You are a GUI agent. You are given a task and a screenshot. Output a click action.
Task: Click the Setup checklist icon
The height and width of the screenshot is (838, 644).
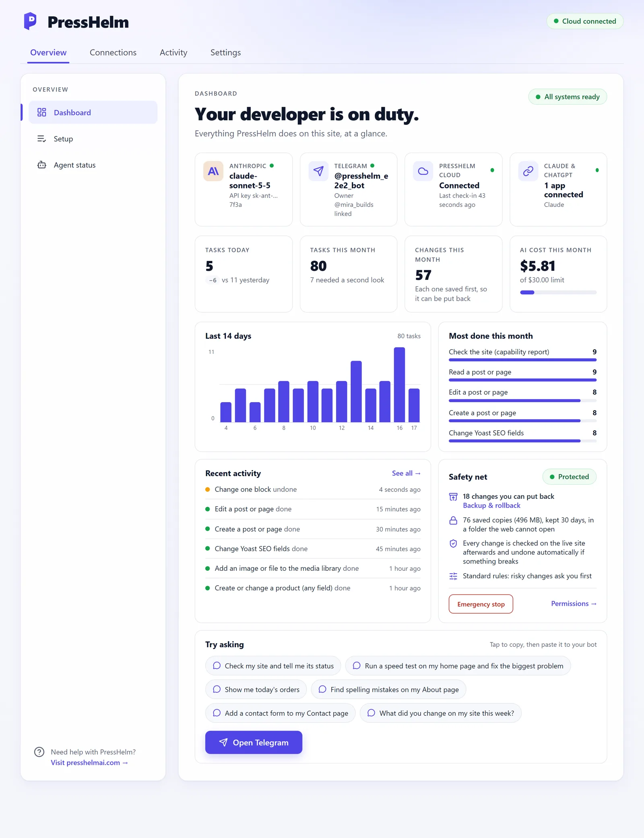pos(42,139)
